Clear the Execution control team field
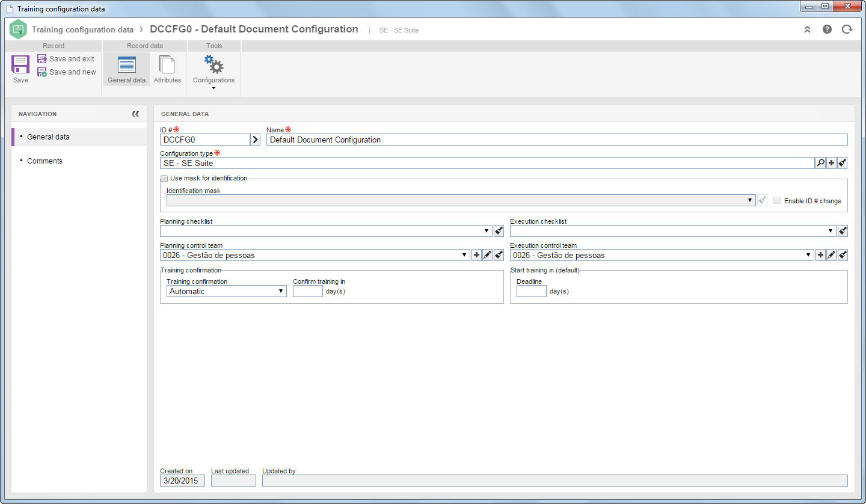The height and width of the screenshot is (504, 866). point(843,255)
